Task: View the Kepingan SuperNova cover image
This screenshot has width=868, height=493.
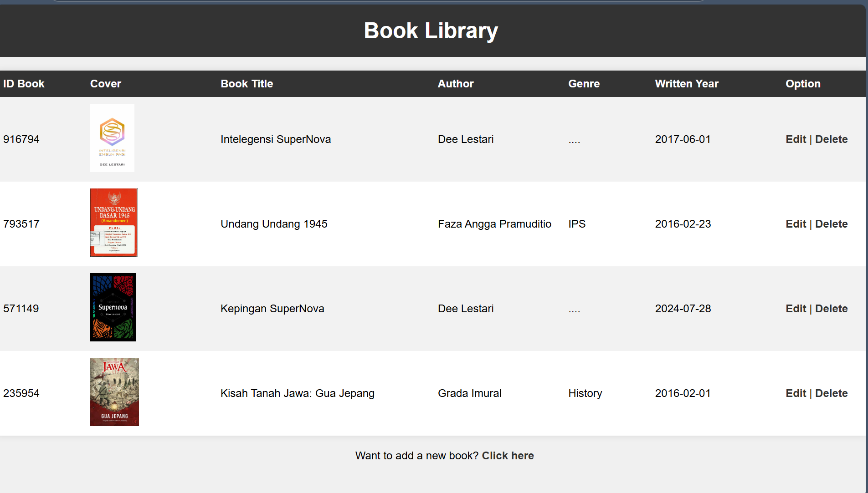Action: click(113, 307)
